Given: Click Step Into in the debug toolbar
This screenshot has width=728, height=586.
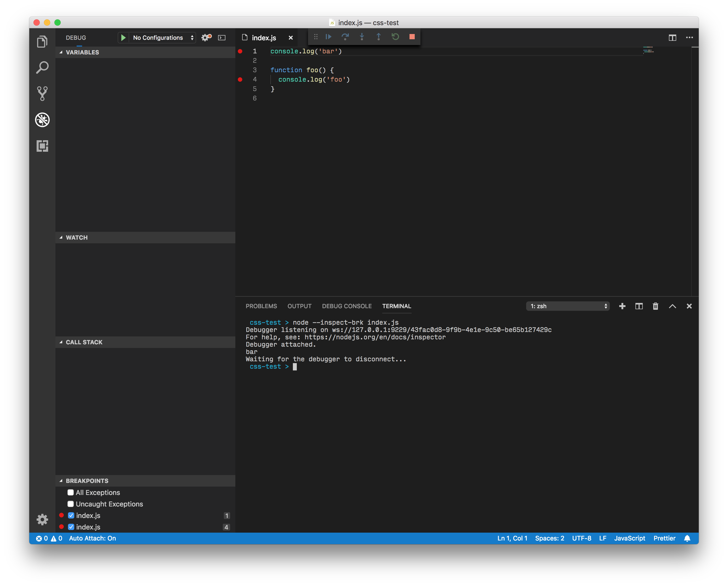Looking at the screenshot, I should [362, 36].
